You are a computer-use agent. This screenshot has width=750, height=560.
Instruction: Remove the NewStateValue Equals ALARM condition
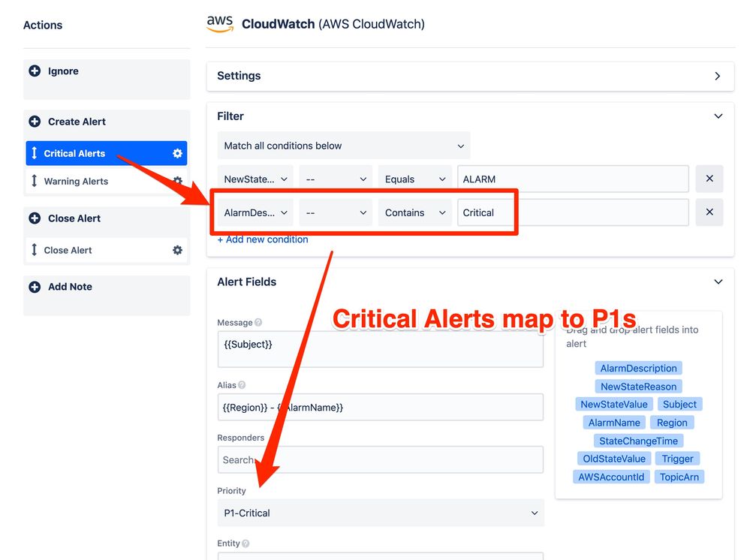(x=709, y=179)
